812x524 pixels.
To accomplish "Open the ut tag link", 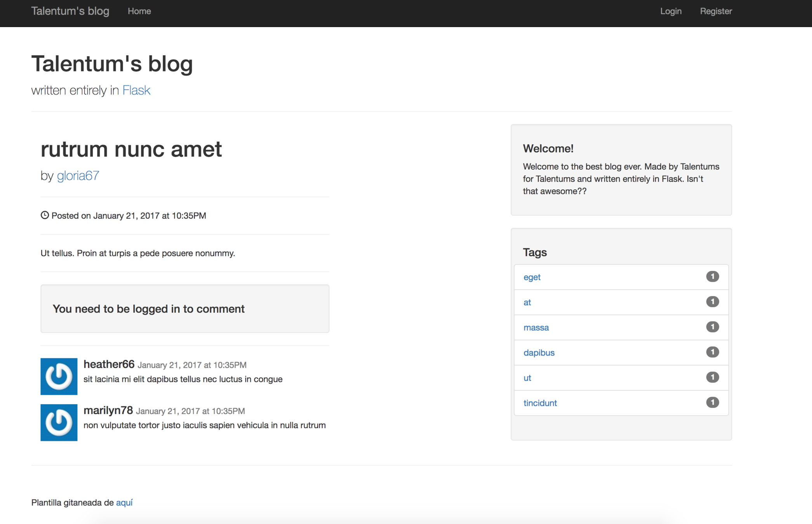I will point(527,378).
